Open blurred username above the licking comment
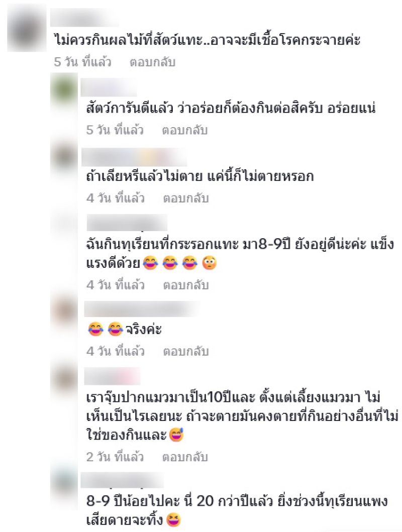Screen dimensions: 402x532 [x=134, y=157]
